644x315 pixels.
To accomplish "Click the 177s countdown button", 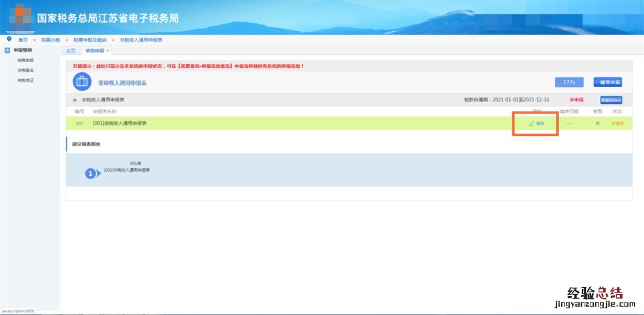I will (x=569, y=82).
